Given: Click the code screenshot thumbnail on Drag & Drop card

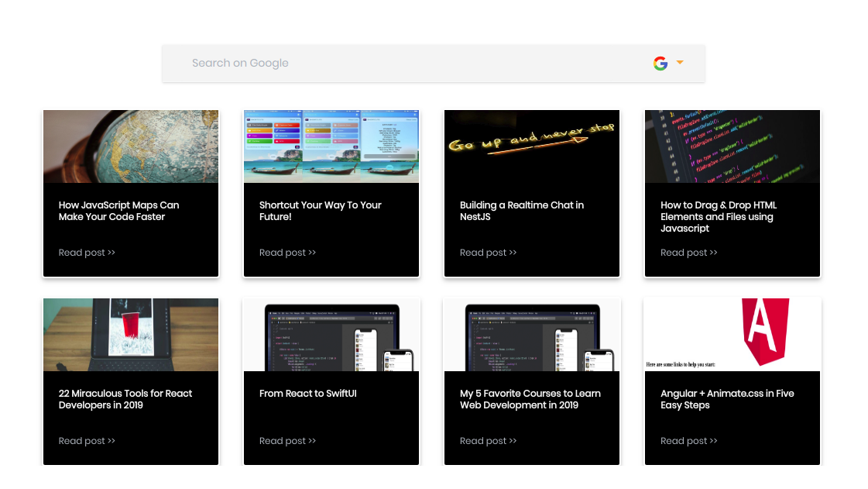Looking at the screenshot, I should [732, 146].
